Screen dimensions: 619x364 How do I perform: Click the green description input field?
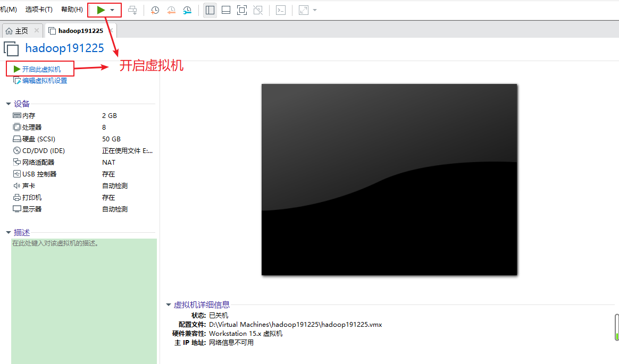[x=84, y=301]
